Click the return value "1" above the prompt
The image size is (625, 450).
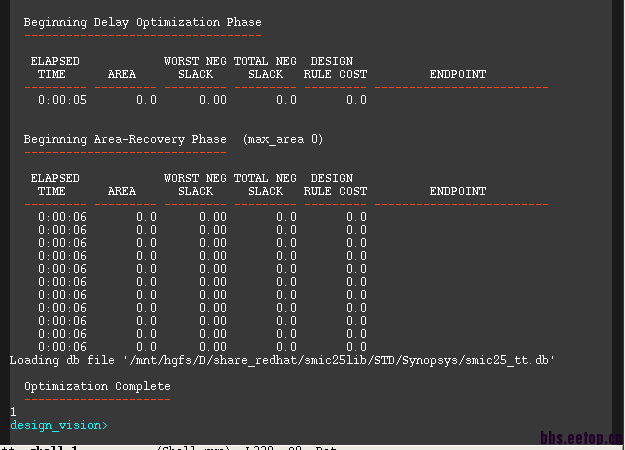pyautogui.click(x=13, y=412)
